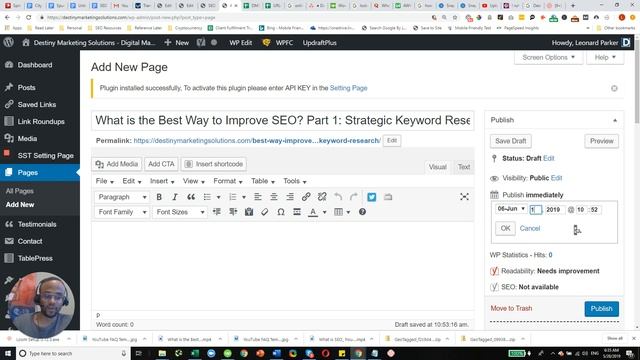Insert special character omega
The height and width of the screenshot is (360, 640).
(281, 212)
